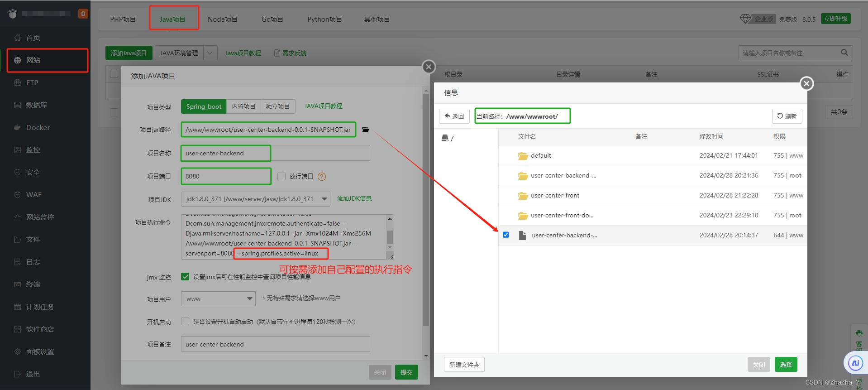Image resolution: width=868 pixels, height=390 pixels.
Task: Uncheck the user-center-backend jar file checkbox
Action: click(x=506, y=235)
